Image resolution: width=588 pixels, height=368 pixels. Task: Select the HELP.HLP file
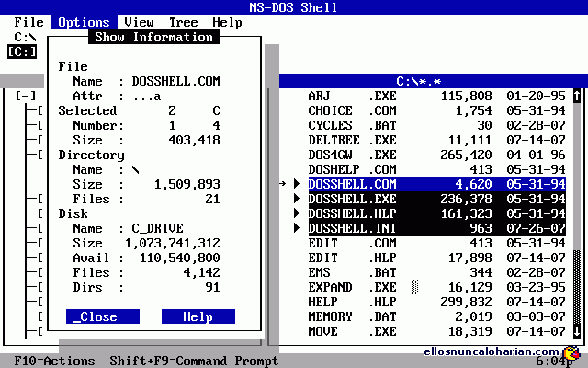tap(437, 302)
